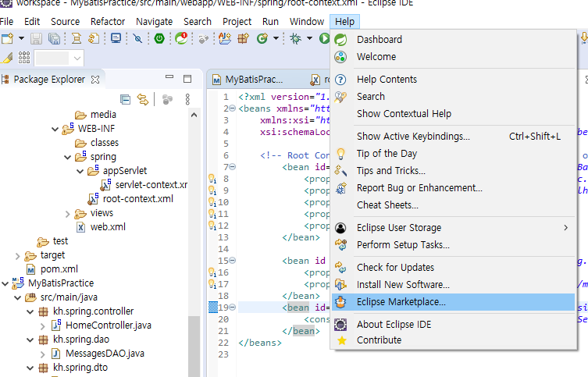The height and width of the screenshot is (377, 588).
Task: Switch to the MyBatisPrac... editor tab
Action: pos(254,80)
